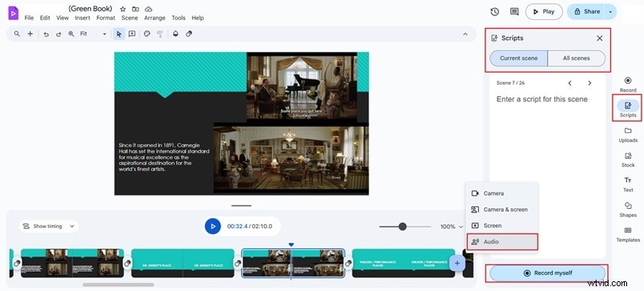Activate the select arrow tool
The width and height of the screenshot is (644, 291).
click(118, 34)
